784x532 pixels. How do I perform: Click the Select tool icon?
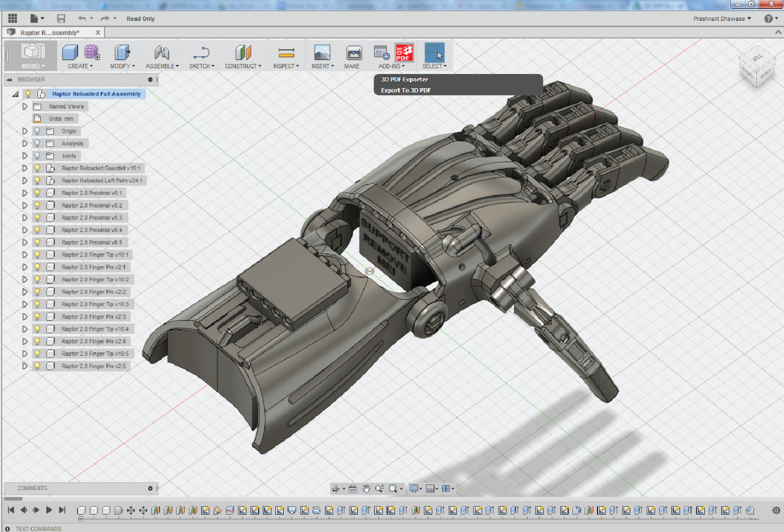[435, 53]
